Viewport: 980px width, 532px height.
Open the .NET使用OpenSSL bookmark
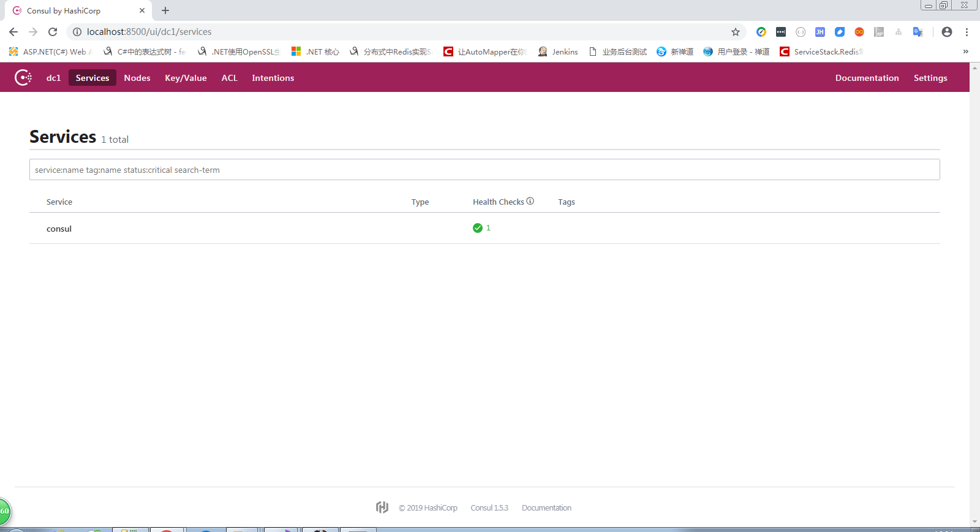239,51
